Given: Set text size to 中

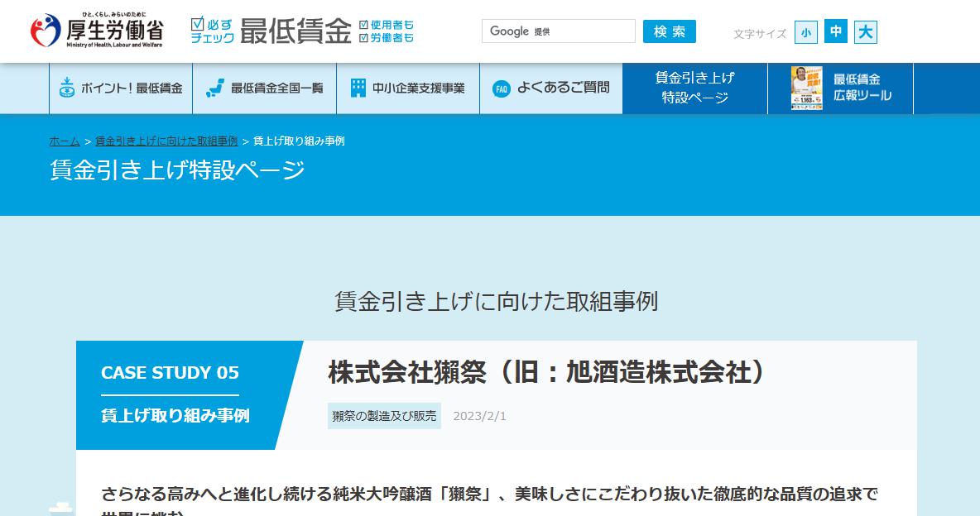Looking at the screenshot, I should click(836, 32).
